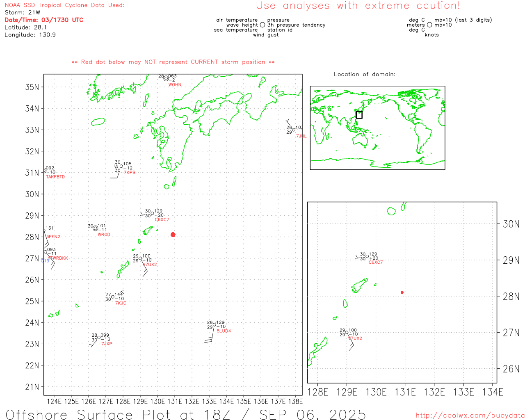Click the 124E longitude label on main map

[x=54, y=401]
